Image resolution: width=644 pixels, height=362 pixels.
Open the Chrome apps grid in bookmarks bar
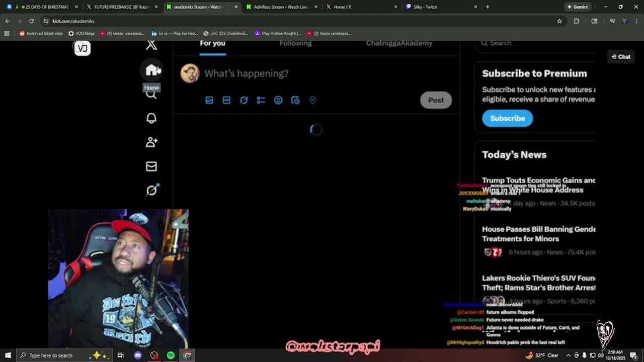coord(7,33)
